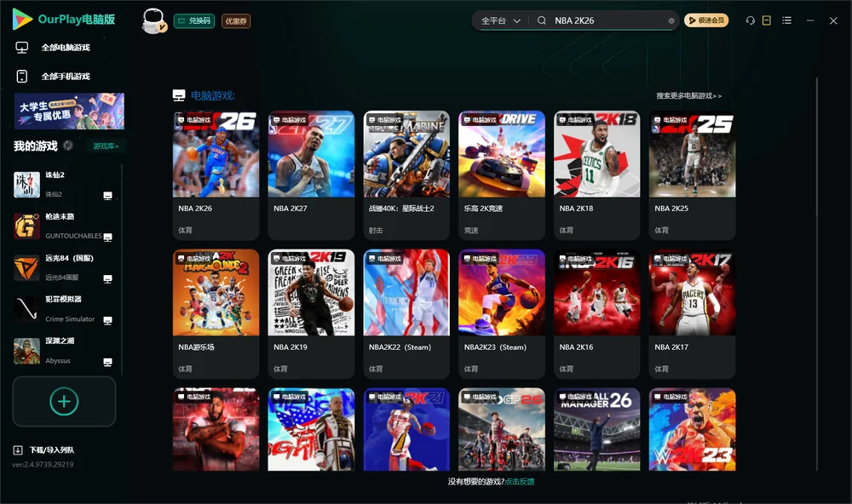
Task: Open the list menu icon
Action: 786,20
